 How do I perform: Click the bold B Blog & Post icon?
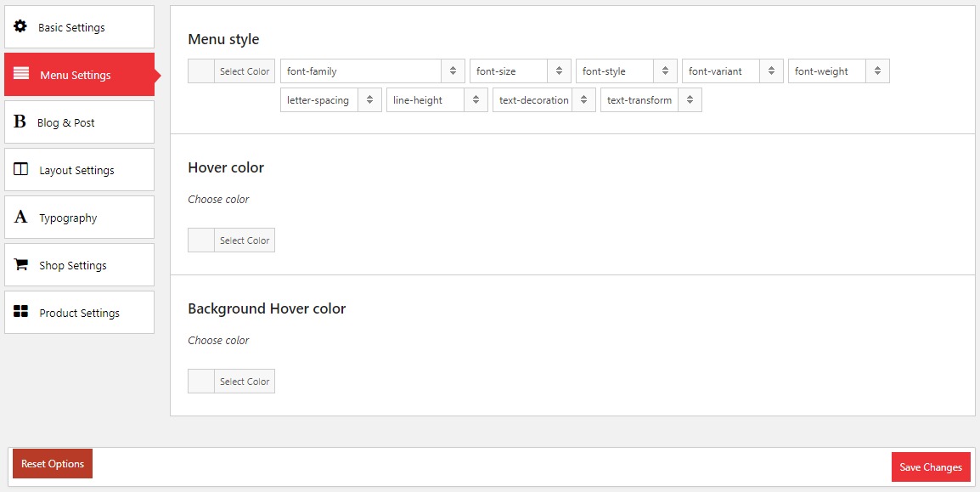(x=20, y=122)
